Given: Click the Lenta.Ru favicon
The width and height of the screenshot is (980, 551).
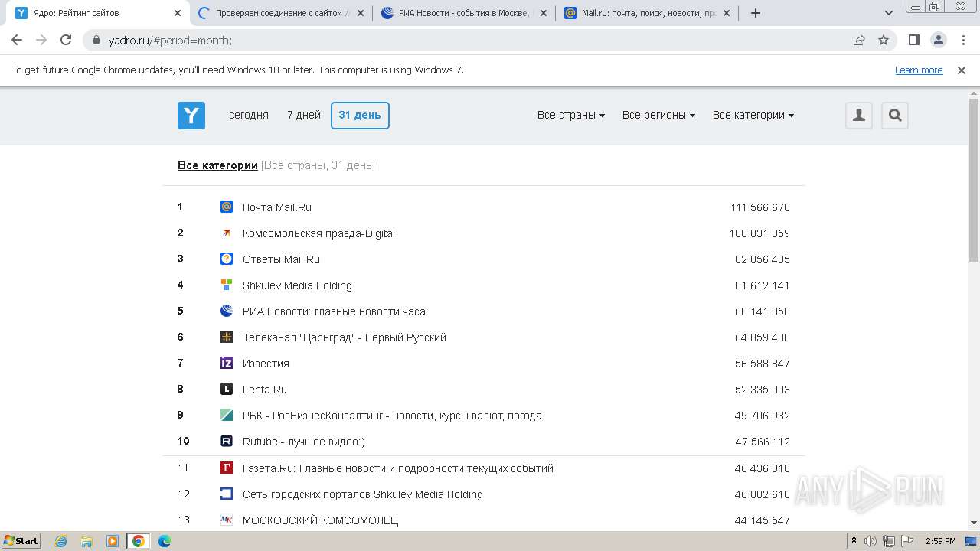Looking at the screenshot, I should click(227, 389).
